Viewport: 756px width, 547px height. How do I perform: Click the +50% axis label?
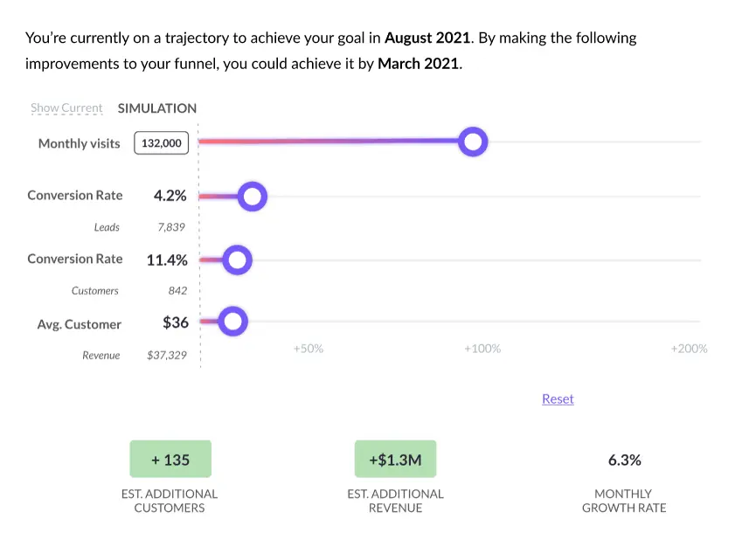coord(308,348)
